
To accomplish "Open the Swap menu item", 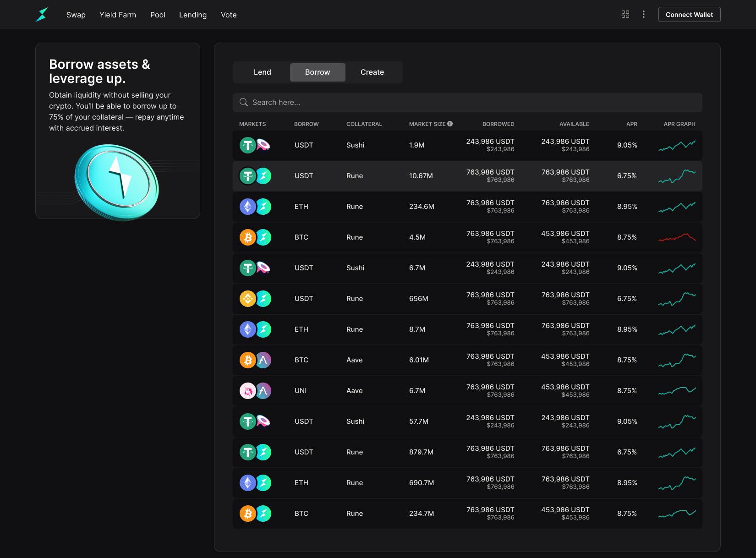I will coord(76,15).
